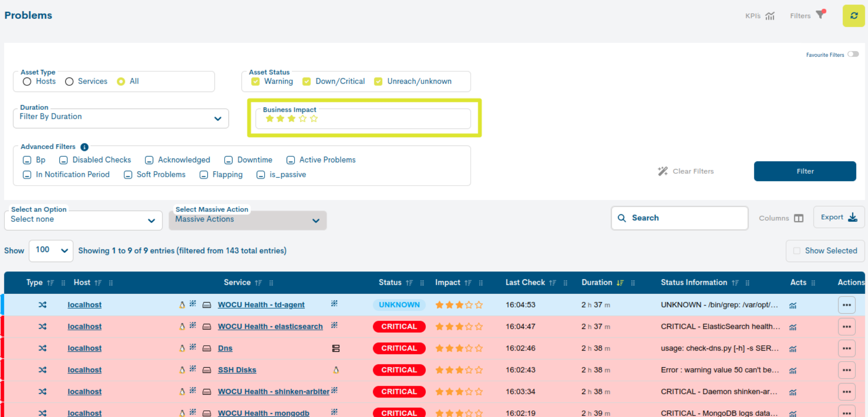Open the graph icon in shinken-arbiter row
The image size is (868, 417).
point(793,392)
